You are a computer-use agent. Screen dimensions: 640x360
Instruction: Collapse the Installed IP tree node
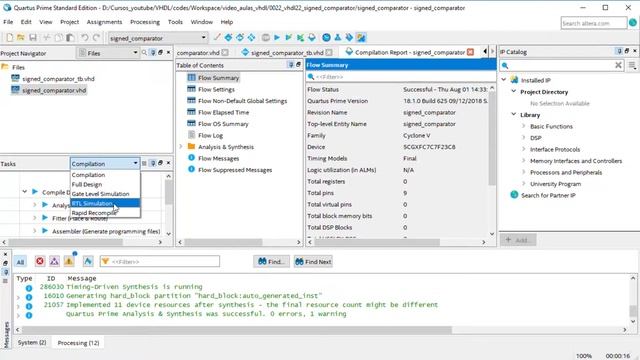[x=504, y=80]
